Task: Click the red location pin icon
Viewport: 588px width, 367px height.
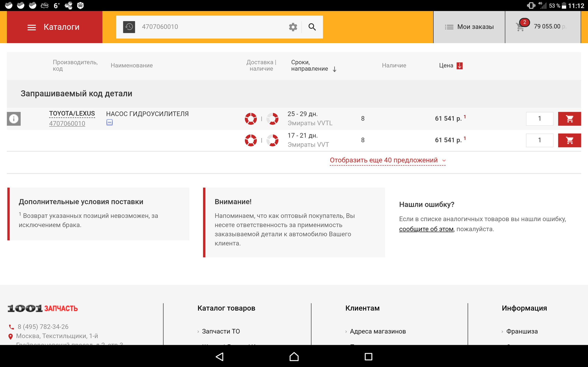Action: tap(10, 336)
